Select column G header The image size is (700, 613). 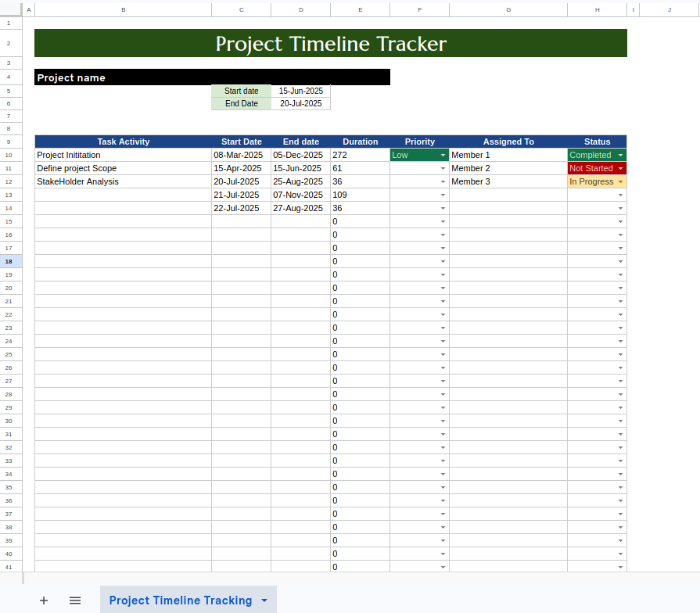pyautogui.click(x=508, y=10)
